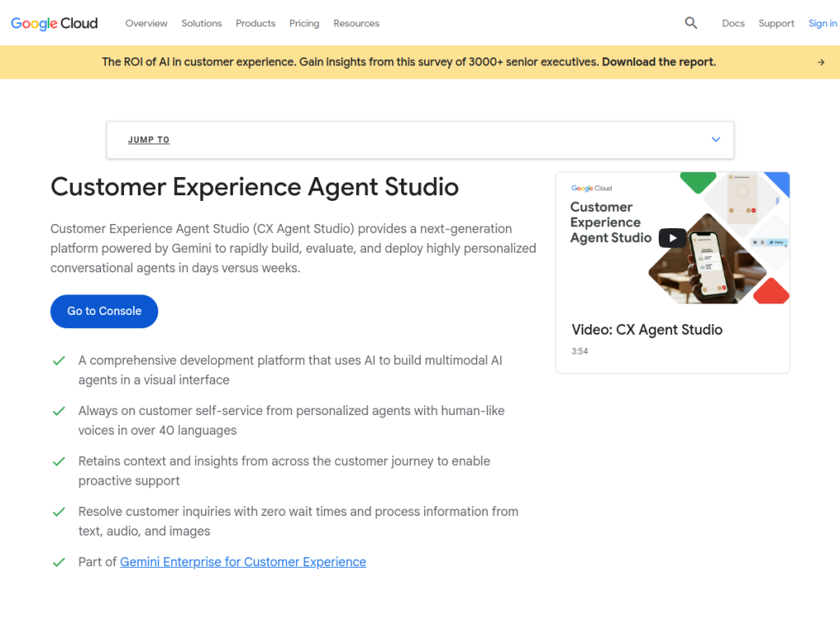Click the 3:54 video duration text
This screenshot has height=630, width=840.
580,351
